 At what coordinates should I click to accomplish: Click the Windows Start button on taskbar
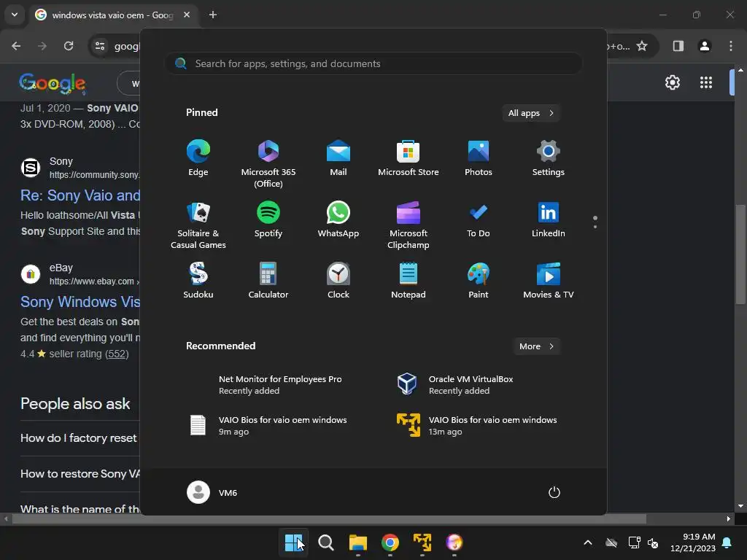[x=293, y=542]
